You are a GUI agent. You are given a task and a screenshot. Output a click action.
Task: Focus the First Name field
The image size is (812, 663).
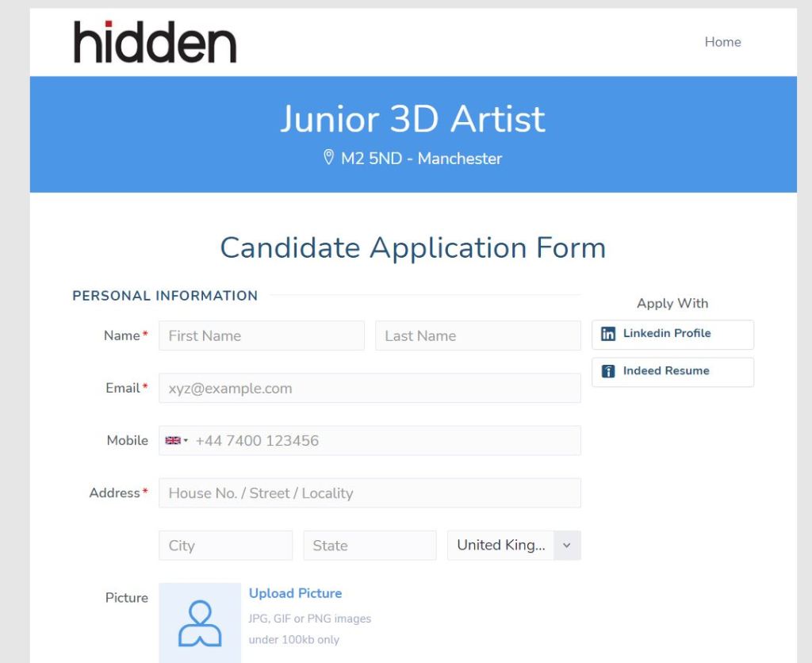(262, 335)
